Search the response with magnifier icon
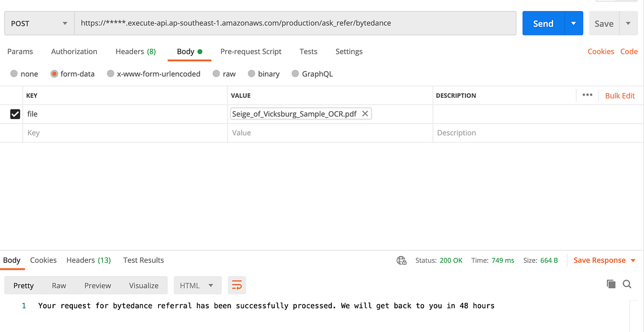This screenshot has height=332, width=644. (626, 284)
